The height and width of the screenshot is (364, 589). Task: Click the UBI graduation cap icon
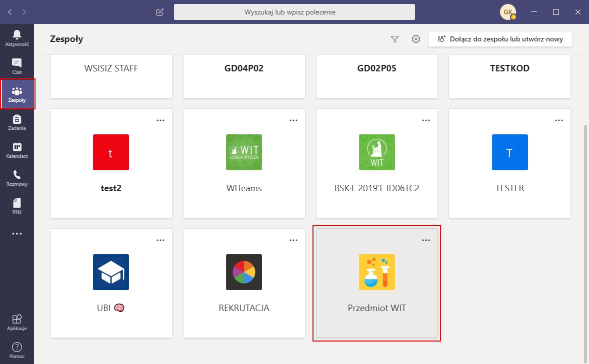[111, 272]
